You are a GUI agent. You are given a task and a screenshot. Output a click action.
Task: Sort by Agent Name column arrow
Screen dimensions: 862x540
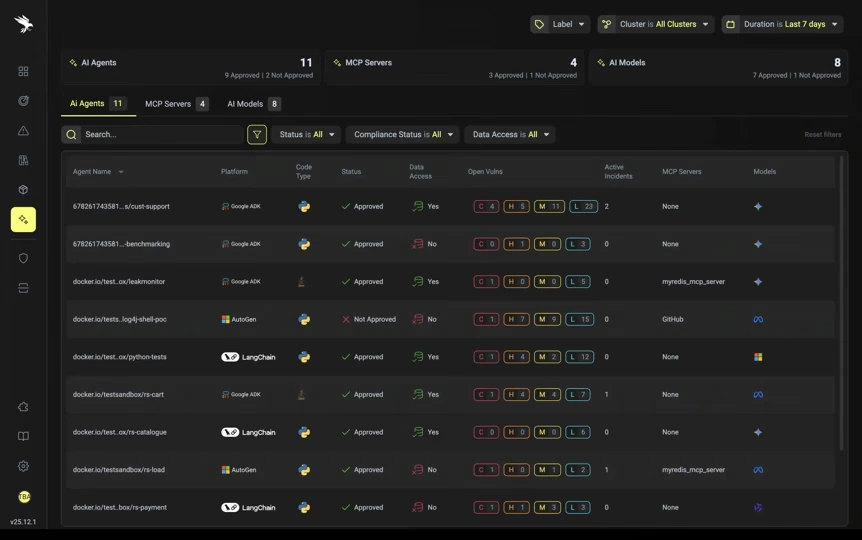point(121,172)
